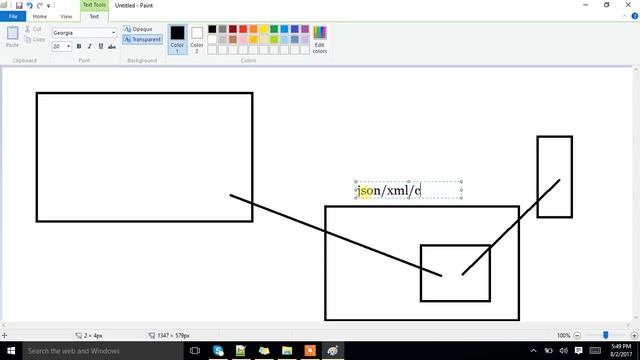Open Skype from the taskbar
This screenshot has height=360, width=640.
[x=218, y=351]
